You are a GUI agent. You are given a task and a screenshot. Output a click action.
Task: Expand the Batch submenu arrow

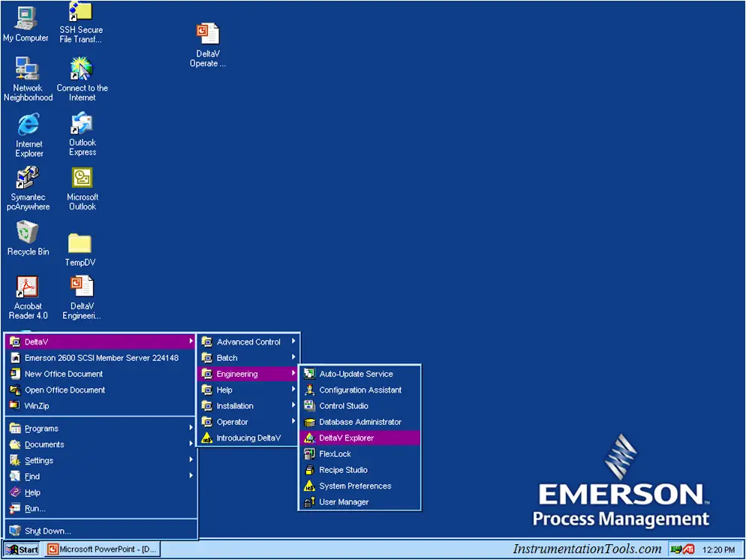[x=293, y=357]
